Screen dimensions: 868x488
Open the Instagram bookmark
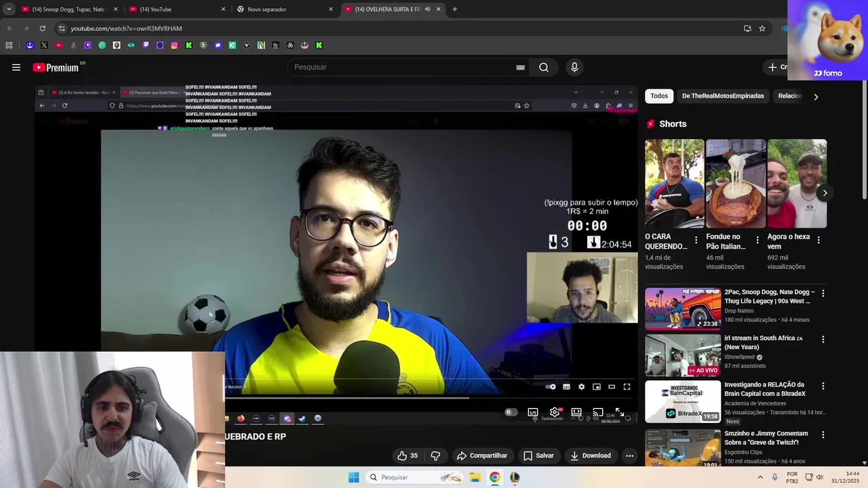[174, 45]
